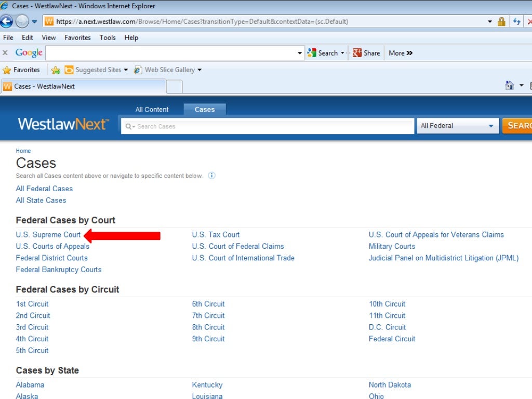The width and height of the screenshot is (532, 399).
Task: Open Kentucky cases link
Action: point(207,385)
